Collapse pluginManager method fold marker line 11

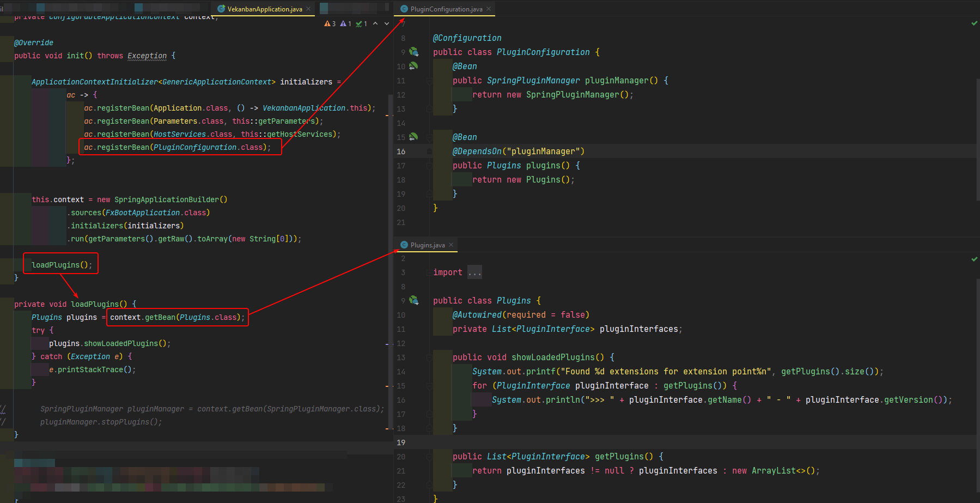(x=429, y=81)
